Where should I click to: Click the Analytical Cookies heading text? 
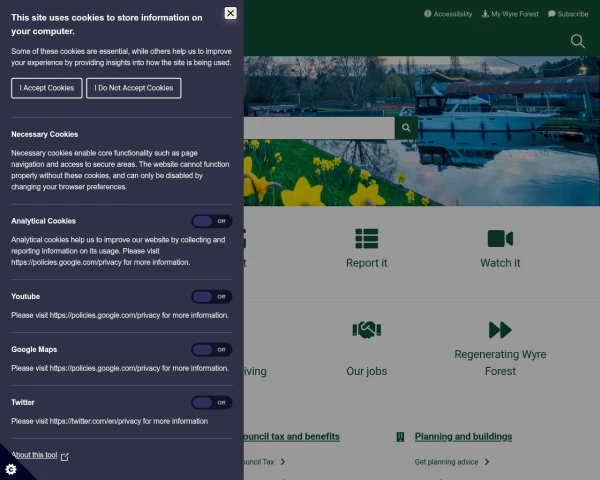tap(43, 221)
